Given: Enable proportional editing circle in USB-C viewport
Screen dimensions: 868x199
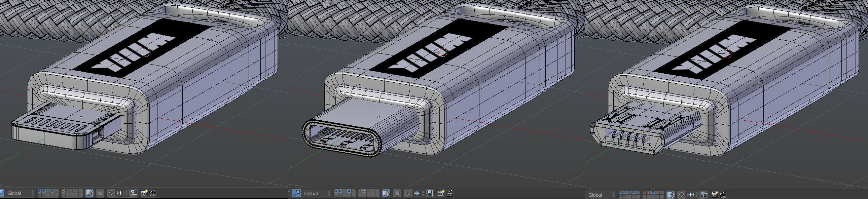Looking at the screenshot, I should [397, 194].
